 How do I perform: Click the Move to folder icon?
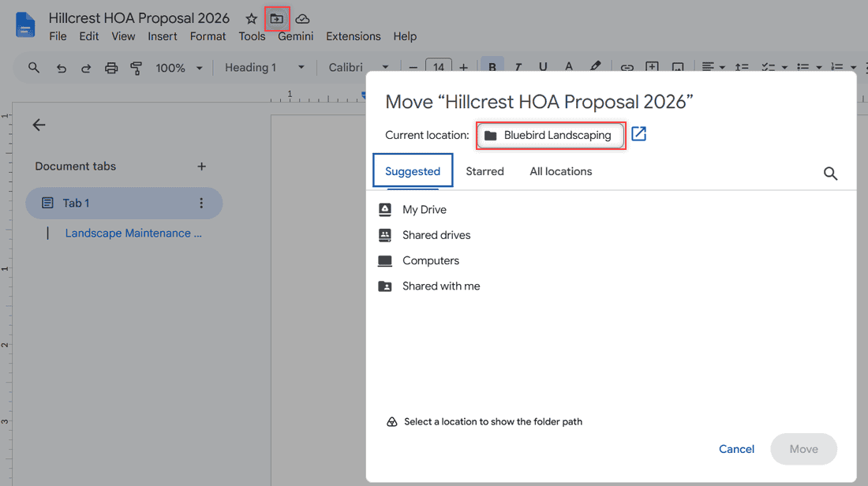(x=277, y=19)
